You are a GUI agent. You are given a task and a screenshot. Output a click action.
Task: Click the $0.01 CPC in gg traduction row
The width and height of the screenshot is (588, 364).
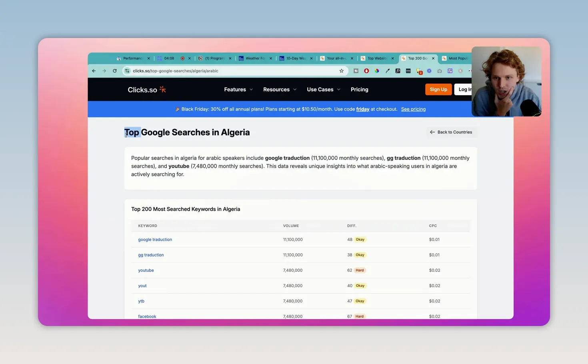434,255
